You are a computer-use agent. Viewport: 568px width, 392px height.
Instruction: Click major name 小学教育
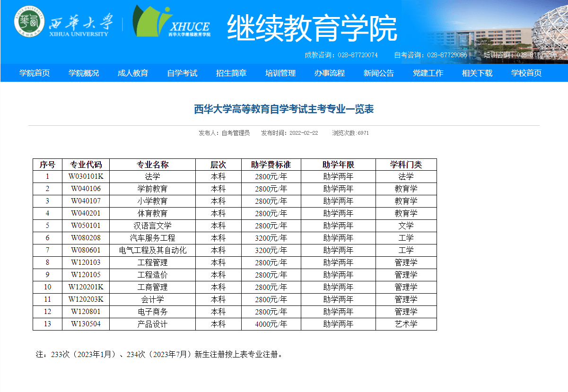[152, 201]
